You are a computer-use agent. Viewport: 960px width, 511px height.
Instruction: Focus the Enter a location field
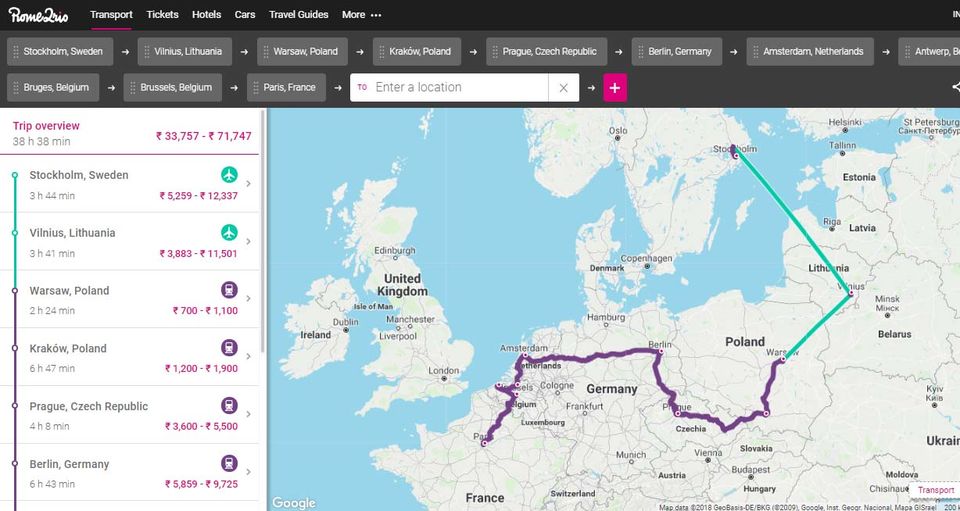tap(450, 88)
